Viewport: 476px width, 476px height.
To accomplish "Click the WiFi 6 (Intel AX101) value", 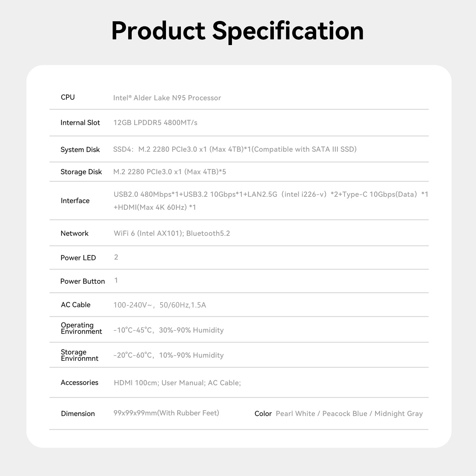I will [x=149, y=234].
